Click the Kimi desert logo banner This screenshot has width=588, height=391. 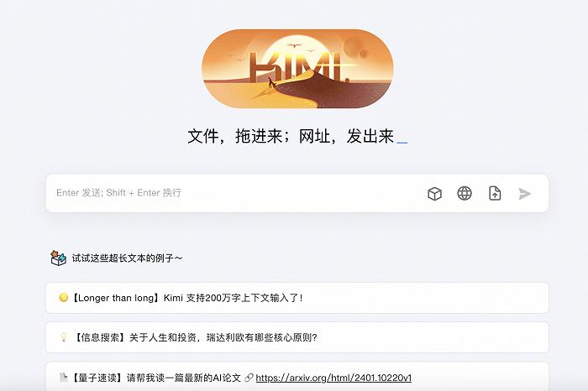(x=297, y=69)
